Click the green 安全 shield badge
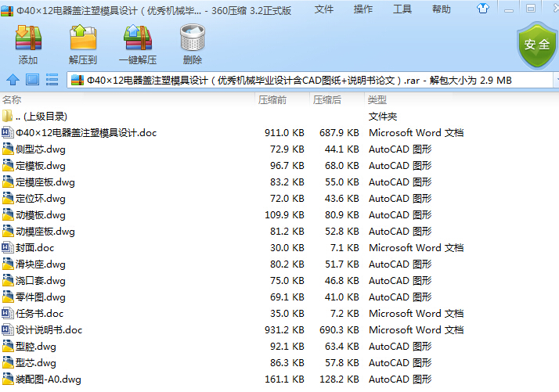This screenshot has height=392, width=559. pyautogui.click(x=537, y=45)
